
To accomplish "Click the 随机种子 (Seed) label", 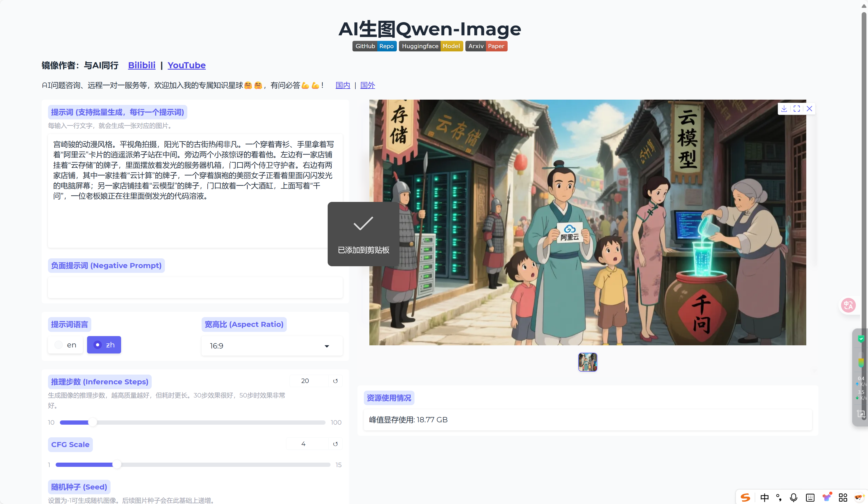I will click(79, 487).
